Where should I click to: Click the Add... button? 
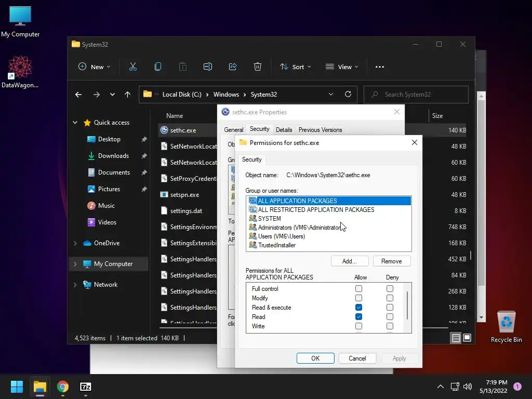point(350,261)
